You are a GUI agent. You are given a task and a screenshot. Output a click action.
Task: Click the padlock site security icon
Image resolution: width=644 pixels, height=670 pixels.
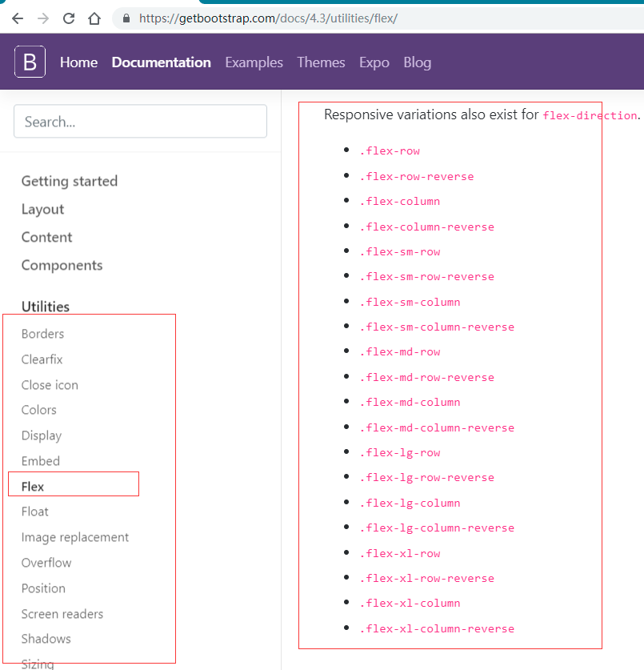pyautogui.click(x=126, y=18)
